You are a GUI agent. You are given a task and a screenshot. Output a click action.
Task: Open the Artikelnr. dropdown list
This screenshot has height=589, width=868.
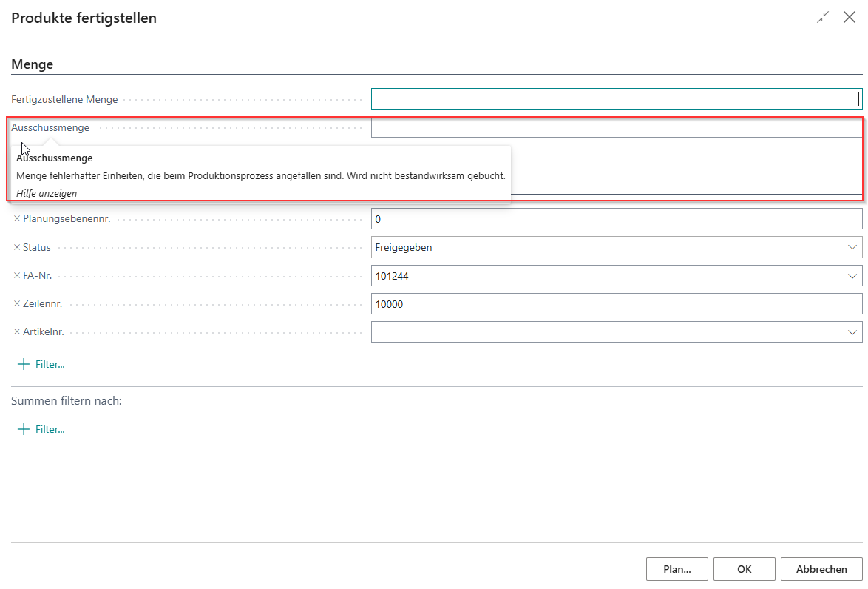852,332
